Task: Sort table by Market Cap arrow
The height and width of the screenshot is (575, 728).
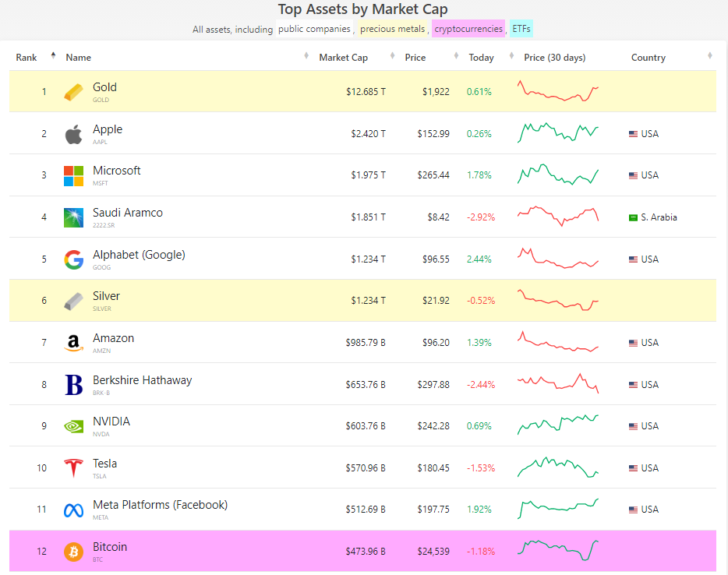Action: point(392,55)
